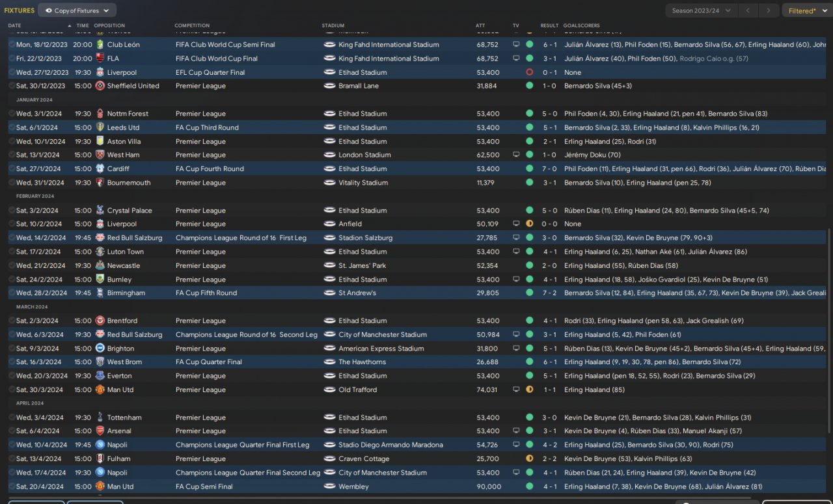Screen dimensions: 833x504
Task: Sort by the Opposition column header
Action: [x=109, y=25]
